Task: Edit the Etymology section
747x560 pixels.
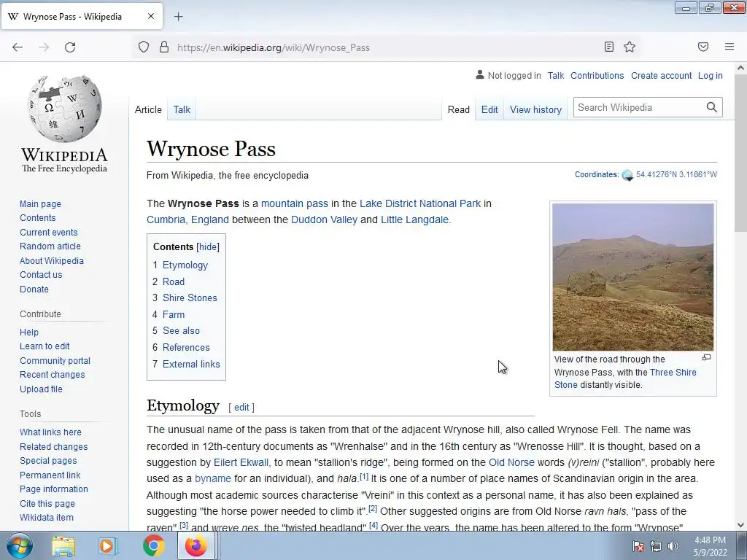Action: click(x=241, y=407)
